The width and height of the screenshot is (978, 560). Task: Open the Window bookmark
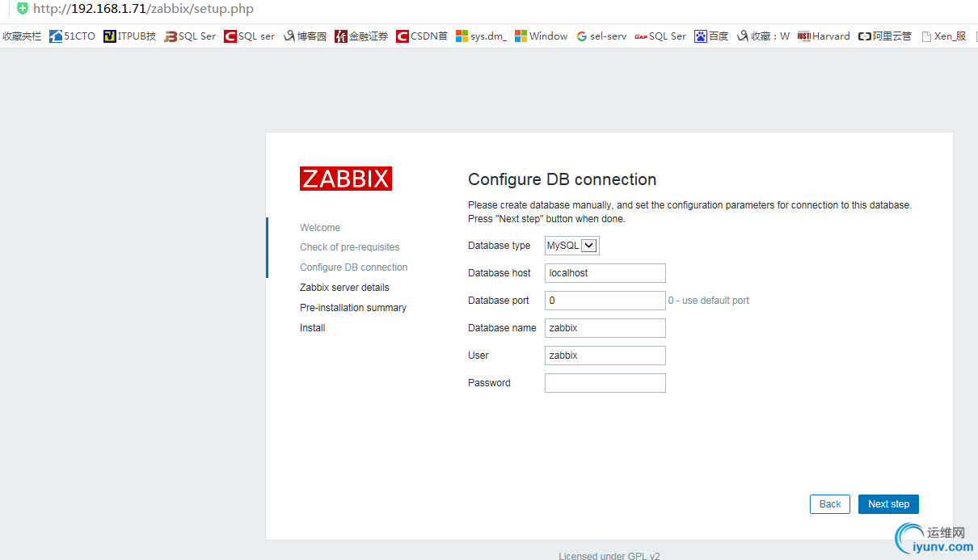coord(542,36)
